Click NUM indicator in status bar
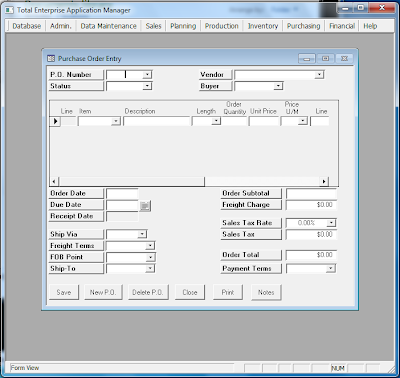 (x=338, y=368)
